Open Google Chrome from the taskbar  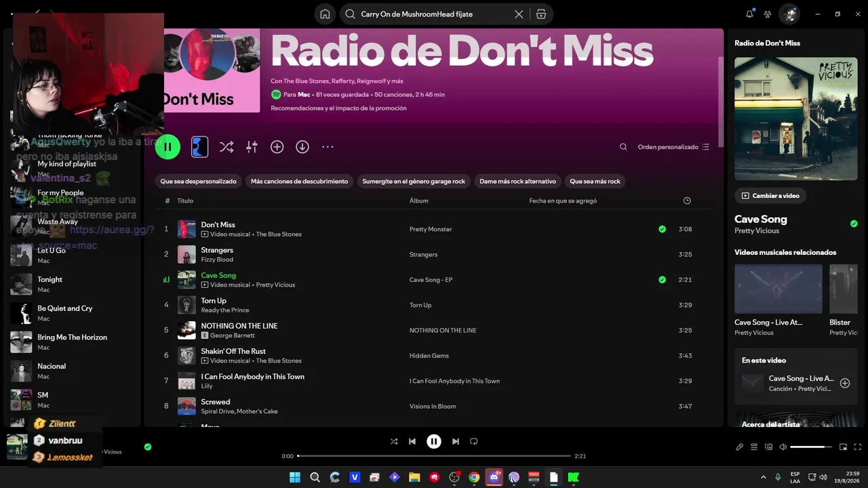coord(474,477)
